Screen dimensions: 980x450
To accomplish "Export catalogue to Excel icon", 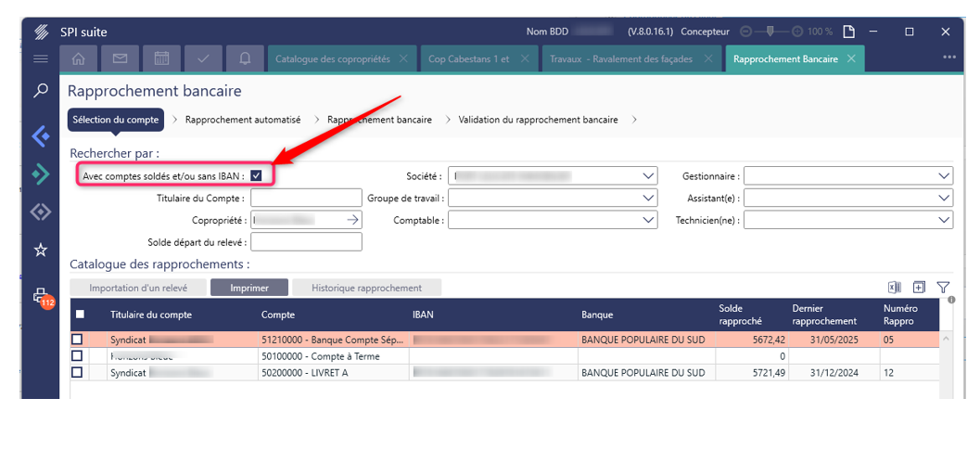I will 895,288.
